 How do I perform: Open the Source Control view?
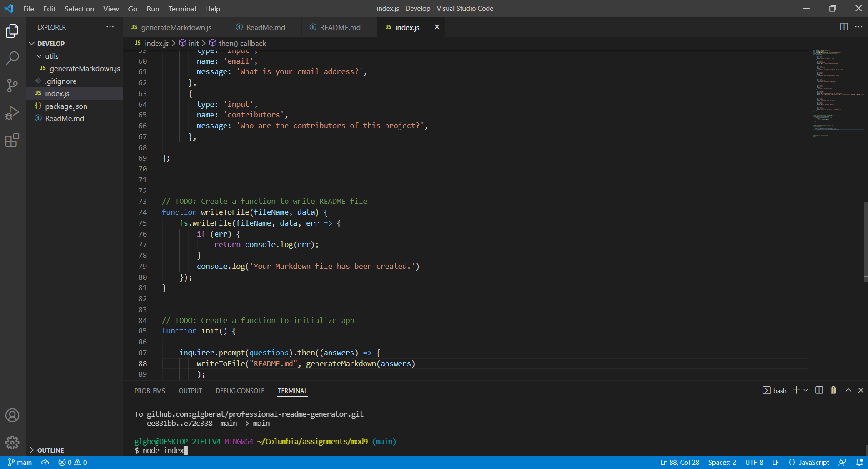[x=12, y=85]
